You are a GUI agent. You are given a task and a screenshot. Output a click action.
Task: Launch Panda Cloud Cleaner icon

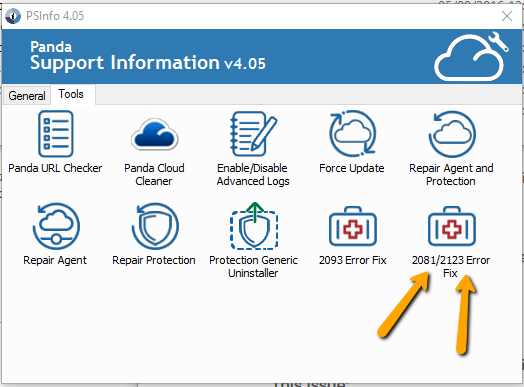point(154,134)
